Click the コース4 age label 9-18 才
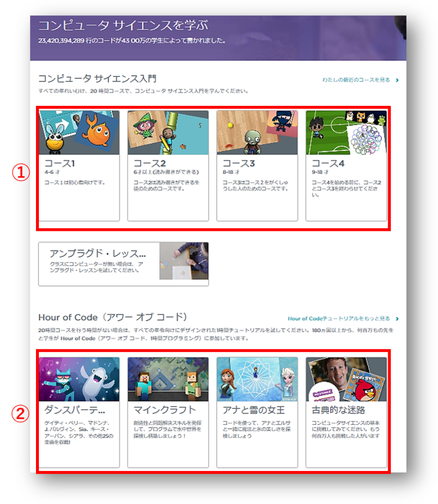The width and height of the screenshot is (438, 504). coord(320,172)
